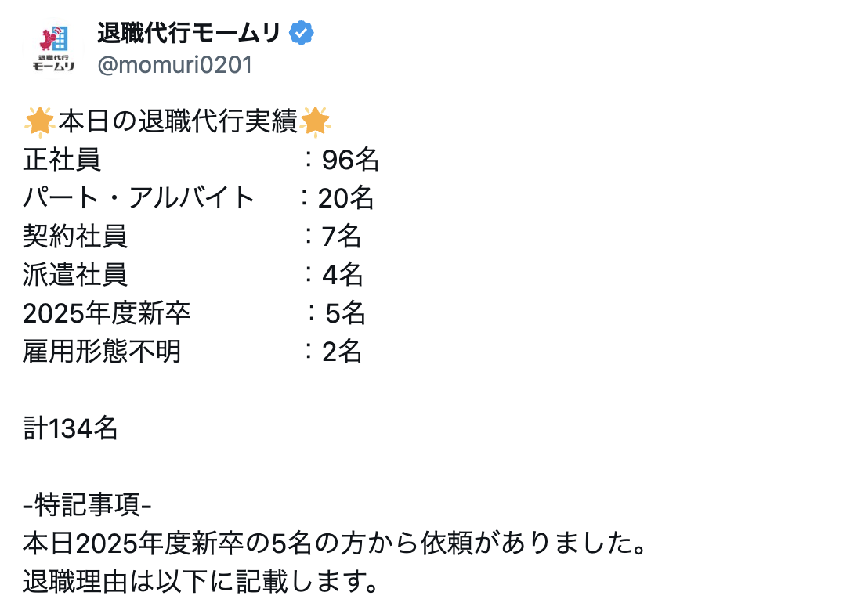Open the 退職代行モームリ profile avatar
This screenshot has height=603, width=868.
tap(53, 49)
